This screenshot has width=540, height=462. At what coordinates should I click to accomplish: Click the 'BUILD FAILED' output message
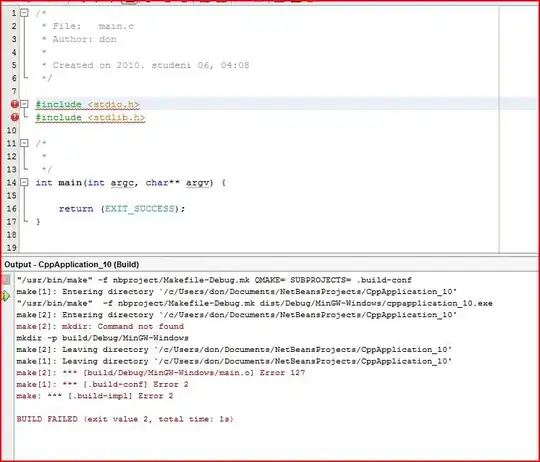coord(125,419)
